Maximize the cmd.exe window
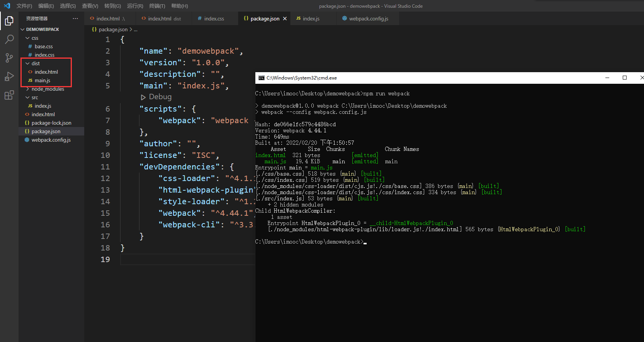 [624, 78]
